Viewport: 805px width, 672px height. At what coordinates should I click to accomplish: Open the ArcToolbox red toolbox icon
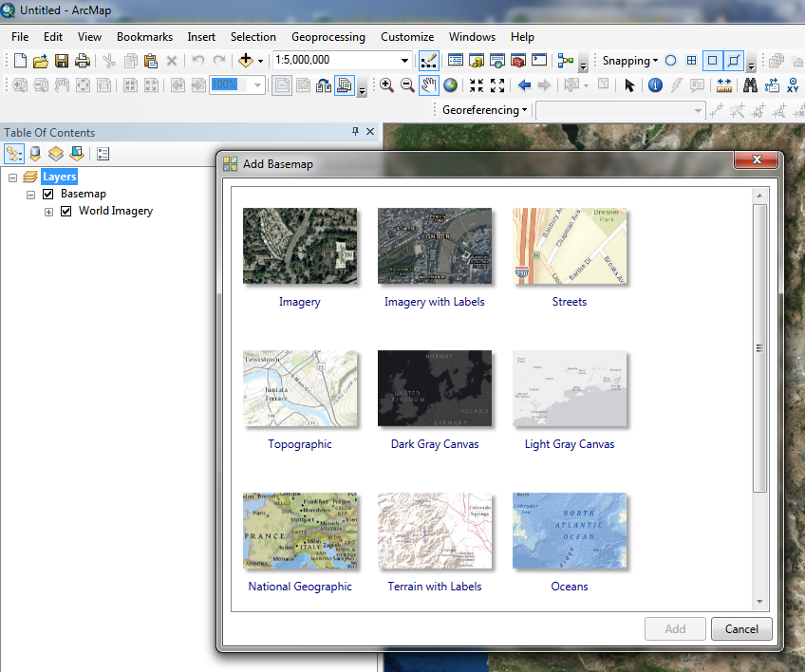pyautogui.click(x=518, y=61)
